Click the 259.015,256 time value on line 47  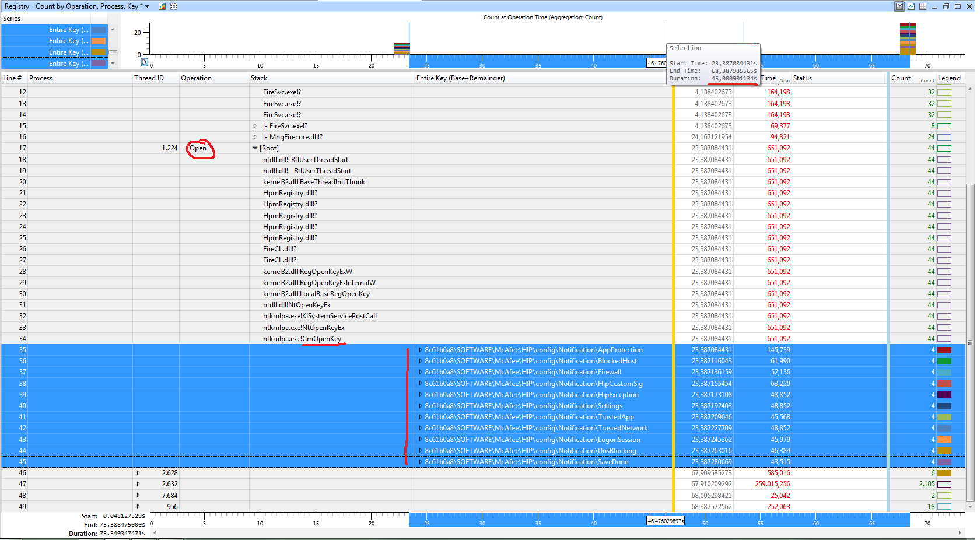pos(772,484)
